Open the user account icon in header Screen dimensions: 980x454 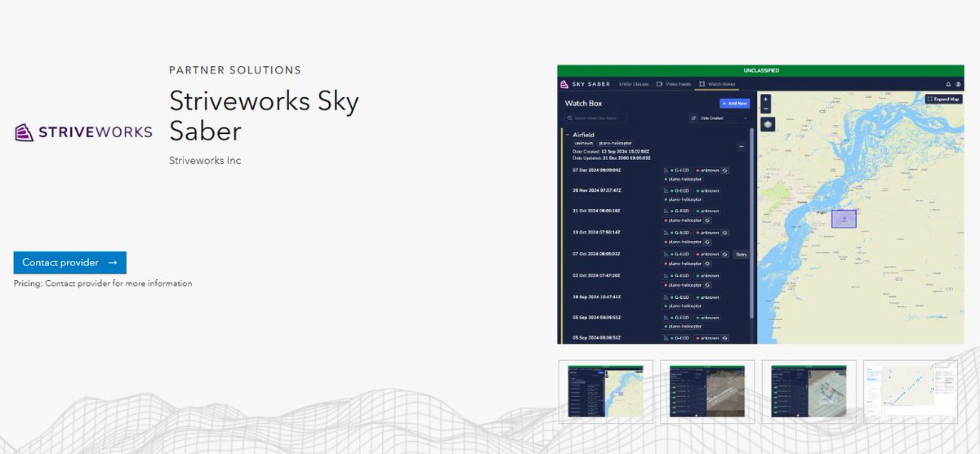[959, 84]
